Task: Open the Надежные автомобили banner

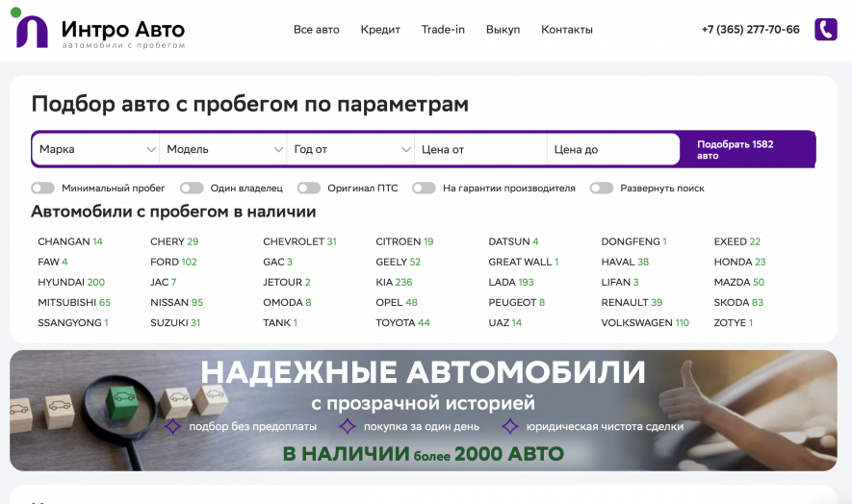Action: point(424,411)
